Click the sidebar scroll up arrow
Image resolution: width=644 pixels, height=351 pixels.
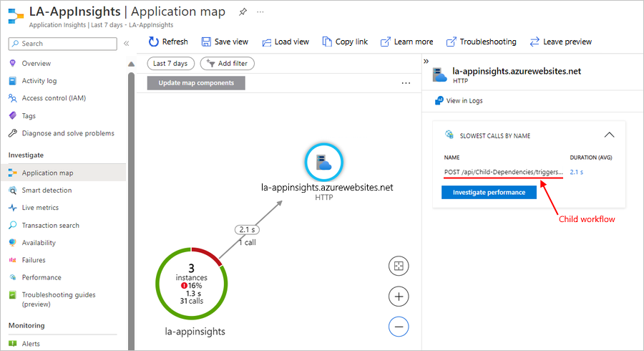pos(131,64)
